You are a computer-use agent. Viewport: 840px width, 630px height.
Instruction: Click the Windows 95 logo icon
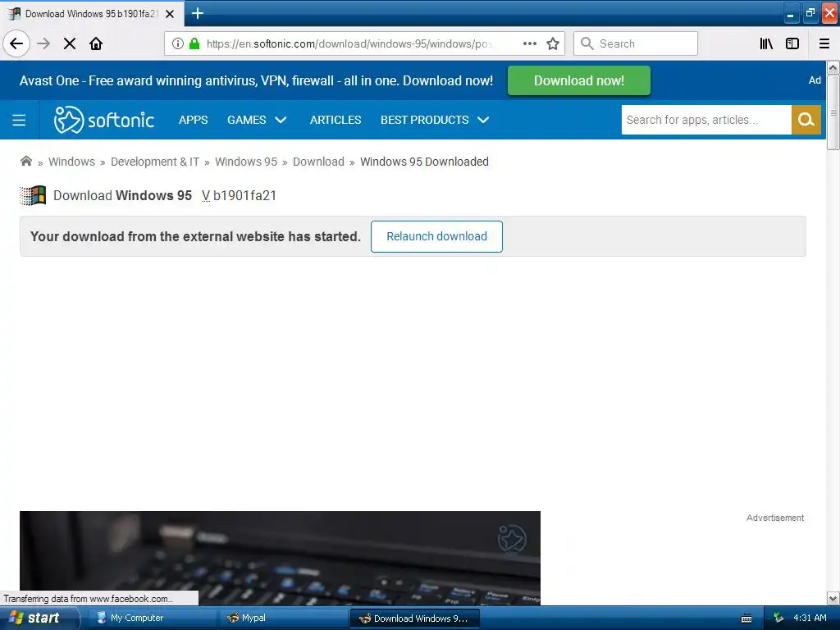[33, 195]
